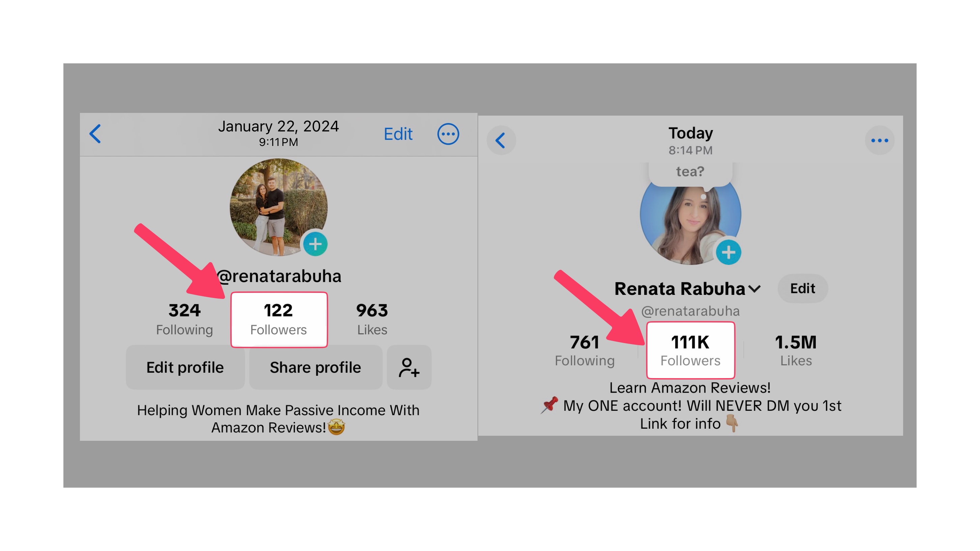This screenshot has width=980, height=551.
Task: Open the 122 Followers list
Action: [x=279, y=319]
